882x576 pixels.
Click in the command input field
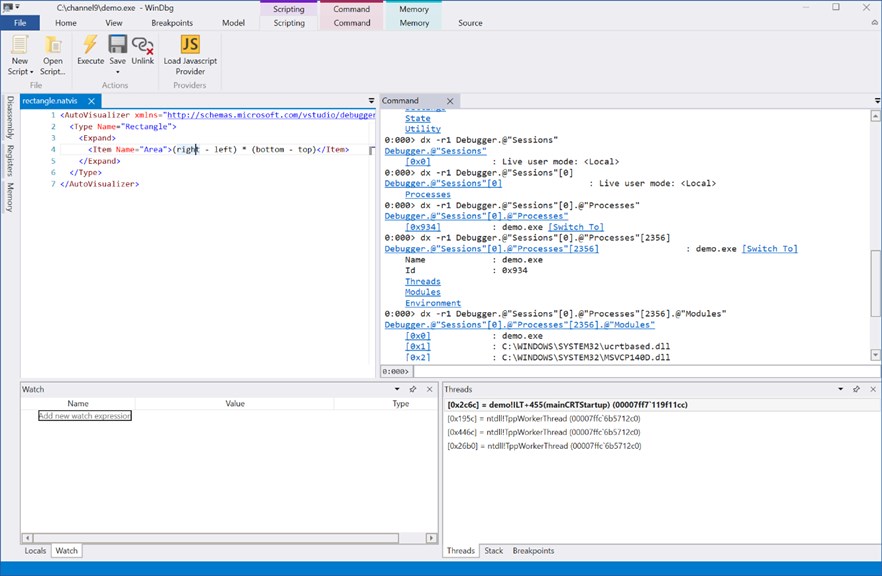point(646,371)
